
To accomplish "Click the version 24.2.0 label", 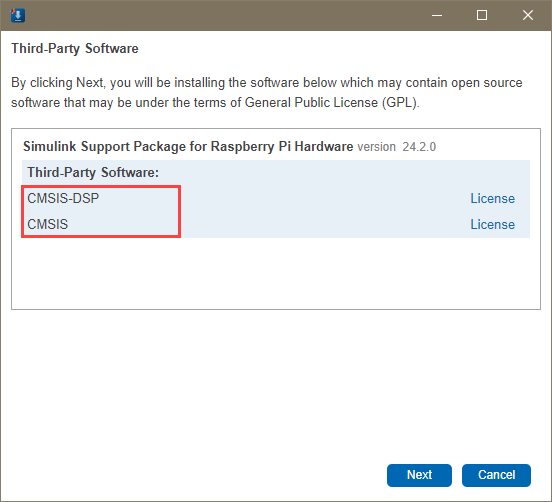I will 397,147.
